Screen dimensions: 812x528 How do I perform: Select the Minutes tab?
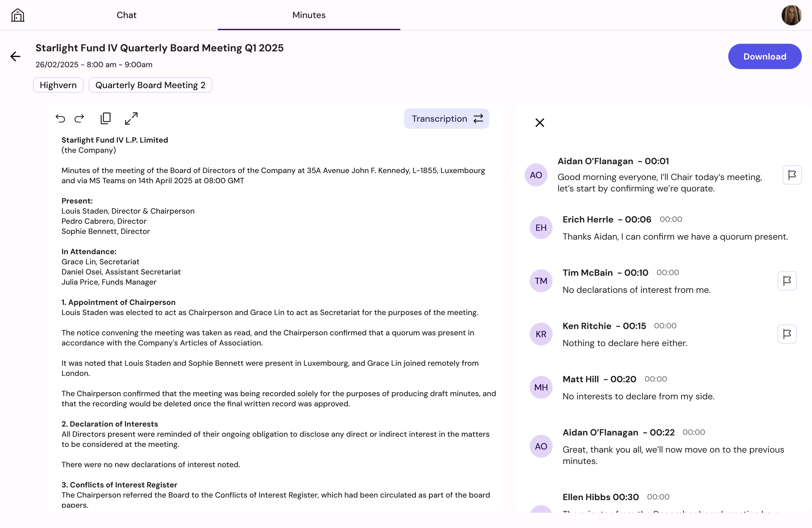pos(309,15)
